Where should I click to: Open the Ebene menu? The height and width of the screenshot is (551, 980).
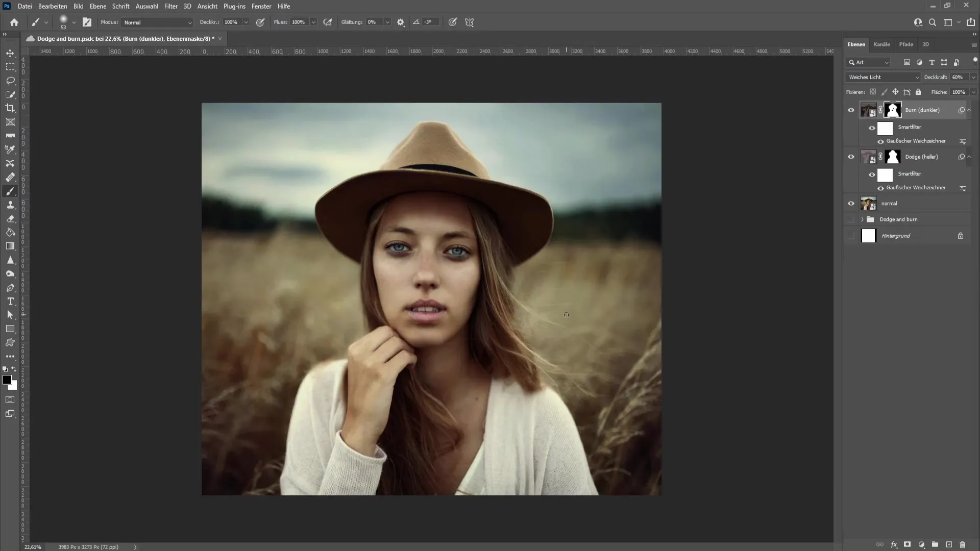[97, 6]
